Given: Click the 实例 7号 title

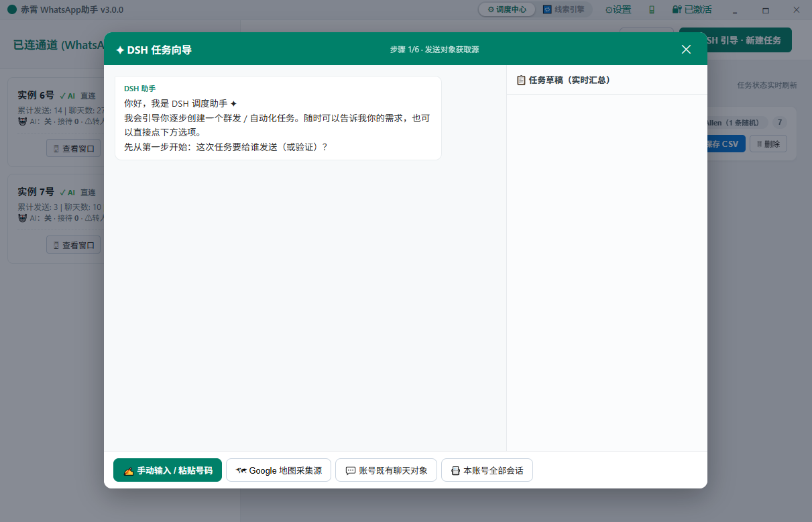Looking at the screenshot, I should [36, 192].
